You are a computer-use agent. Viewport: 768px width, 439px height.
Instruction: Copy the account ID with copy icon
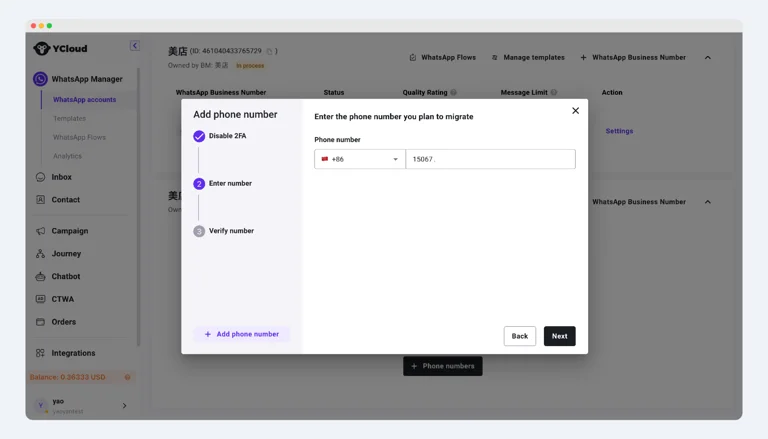point(269,51)
